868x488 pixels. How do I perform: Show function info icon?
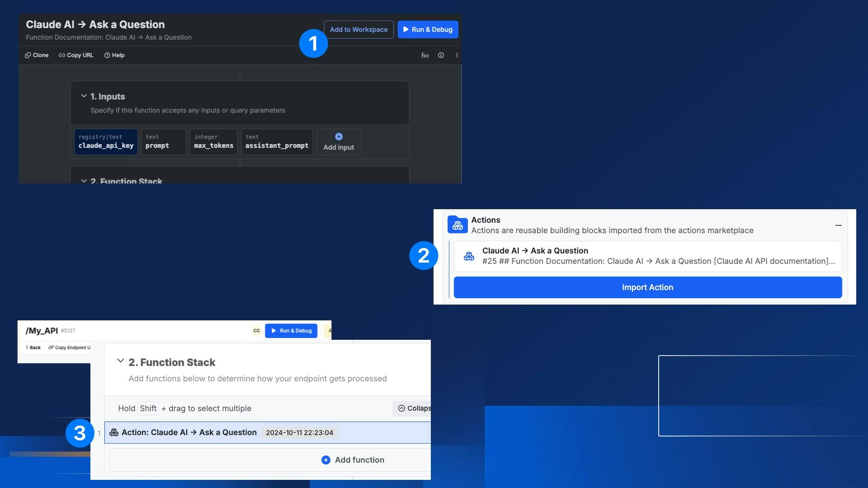441,55
